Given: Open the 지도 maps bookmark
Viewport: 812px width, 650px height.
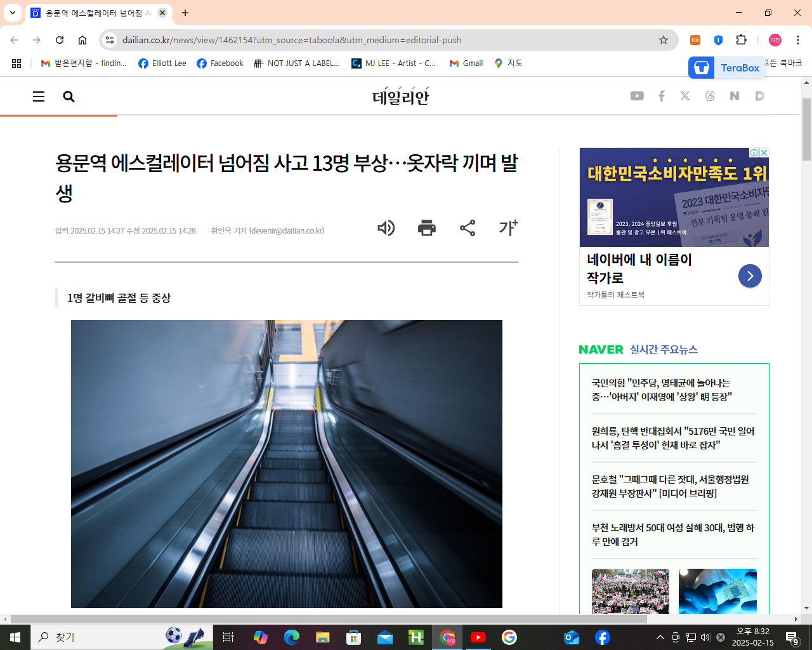Looking at the screenshot, I should pyautogui.click(x=508, y=63).
